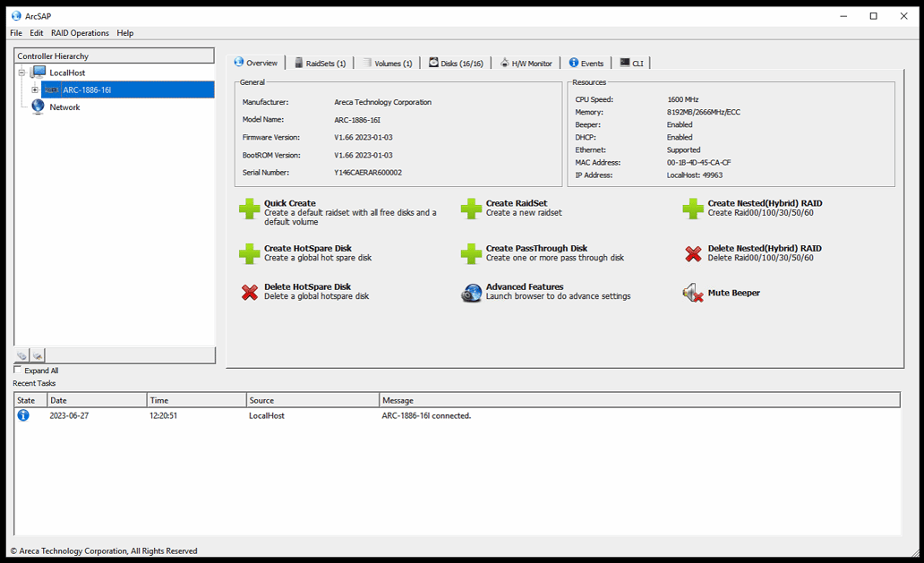924x563 pixels.
Task: Open the RAID Operations menu
Action: [x=80, y=32]
